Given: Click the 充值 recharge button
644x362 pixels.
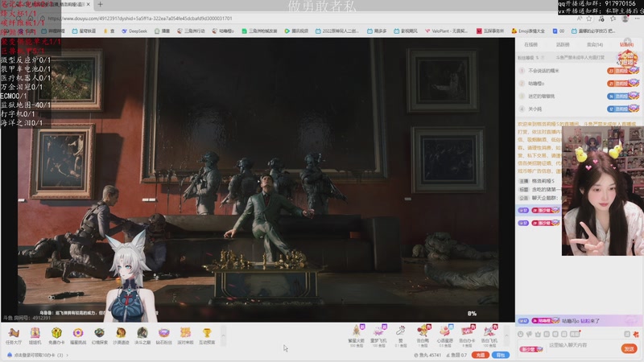Looking at the screenshot, I should click(x=480, y=355).
